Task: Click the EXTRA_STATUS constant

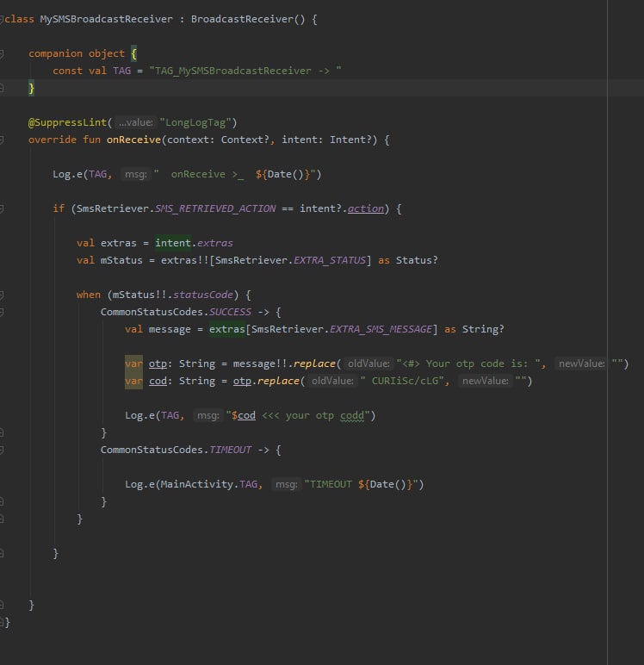Action: pos(330,260)
